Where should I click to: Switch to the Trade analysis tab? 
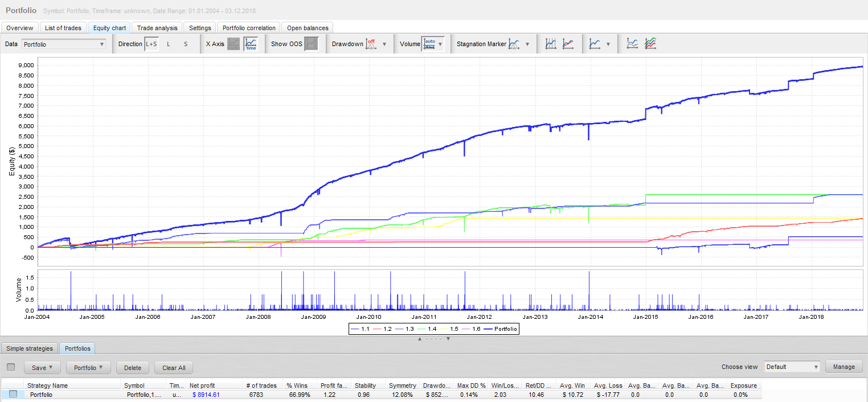157,28
